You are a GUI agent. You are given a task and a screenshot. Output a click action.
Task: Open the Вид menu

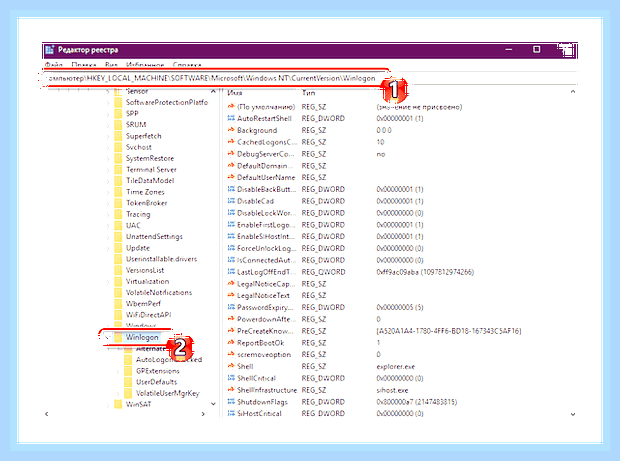pos(111,64)
